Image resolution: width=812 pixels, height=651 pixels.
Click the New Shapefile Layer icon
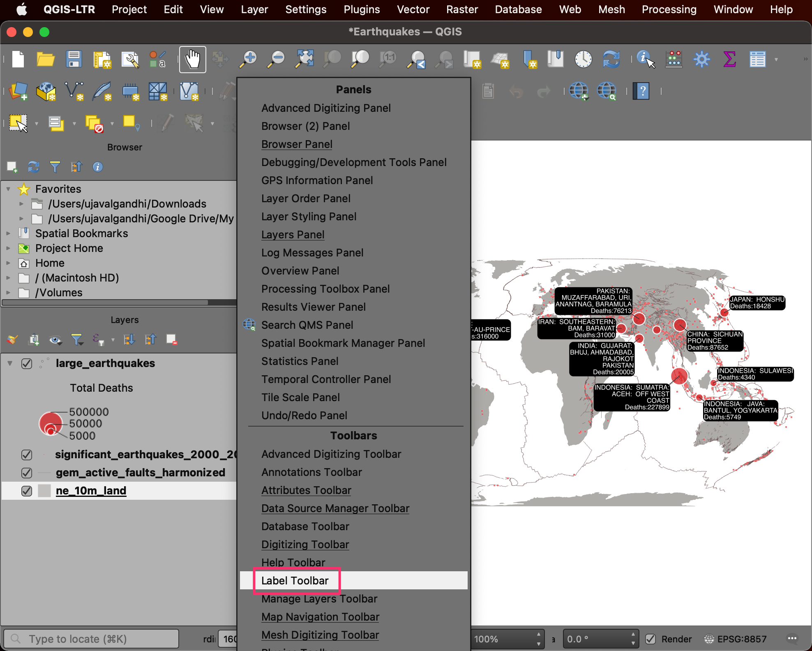74,91
